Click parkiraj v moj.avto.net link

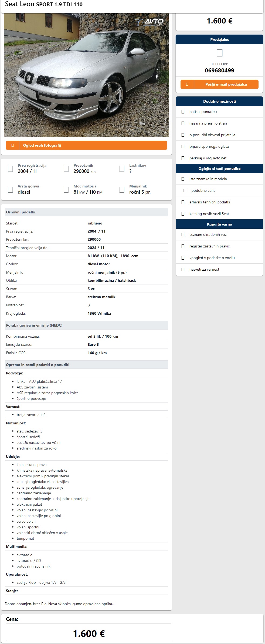[x=208, y=158]
